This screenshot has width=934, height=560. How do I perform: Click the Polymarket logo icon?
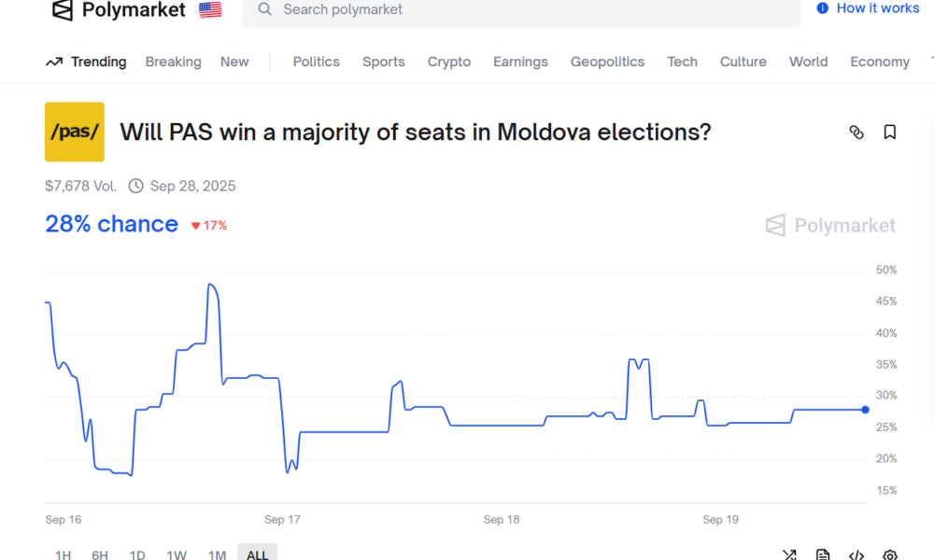[62, 10]
